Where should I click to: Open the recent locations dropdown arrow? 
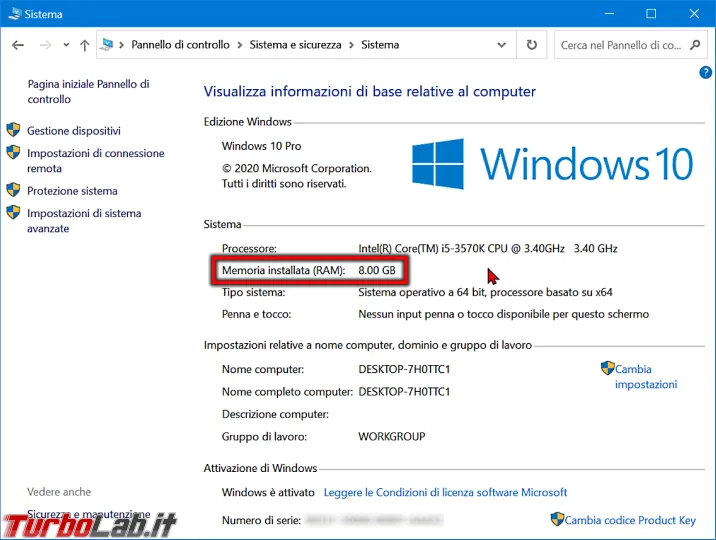pyautogui.click(x=66, y=45)
